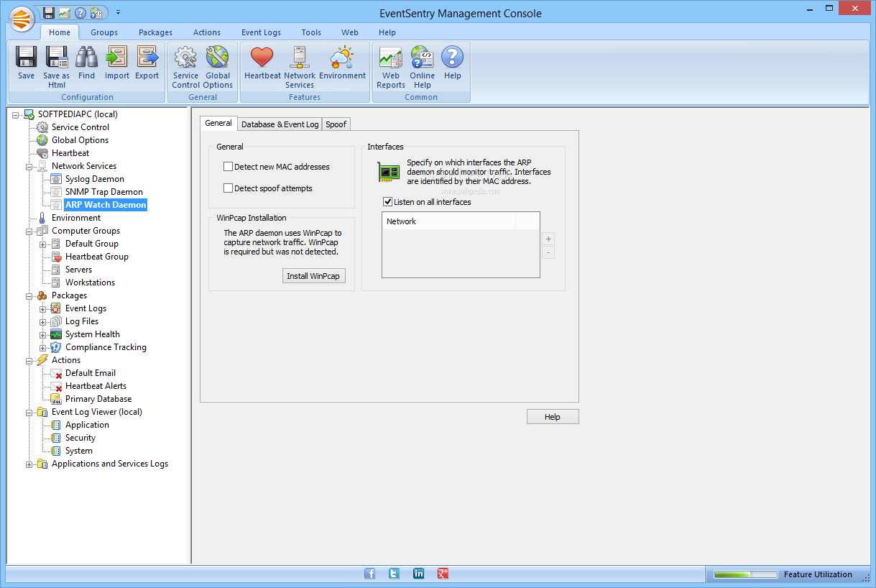876x588 pixels.
Task: Select the Servers group
Action: (x=78, y=270)
